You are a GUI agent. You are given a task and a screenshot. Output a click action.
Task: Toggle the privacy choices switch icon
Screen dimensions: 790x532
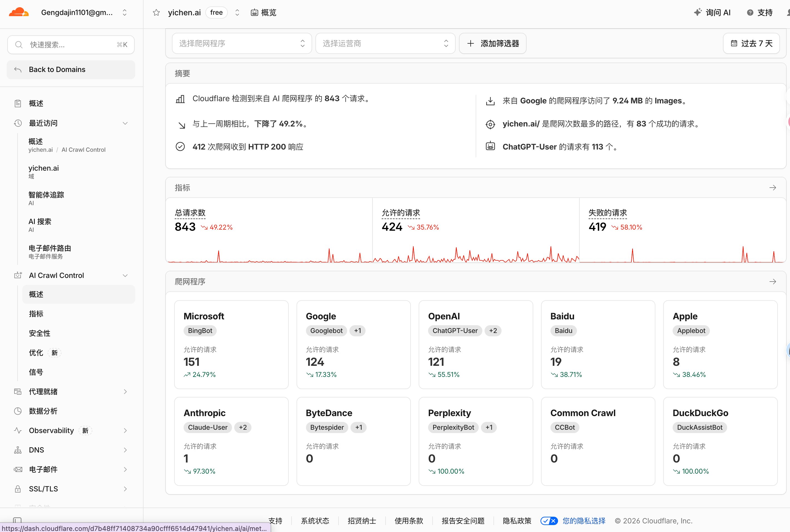click(x=549, y=521)
